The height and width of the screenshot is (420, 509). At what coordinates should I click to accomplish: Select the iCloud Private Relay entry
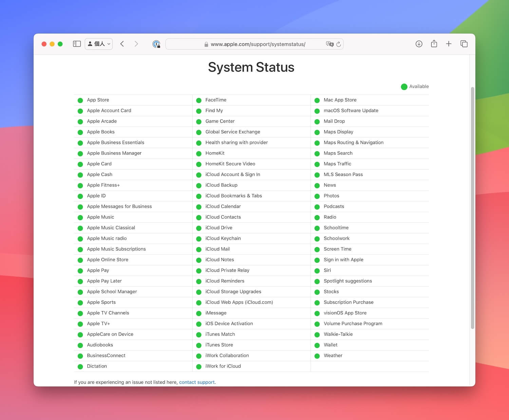click(x=227, y=270)
